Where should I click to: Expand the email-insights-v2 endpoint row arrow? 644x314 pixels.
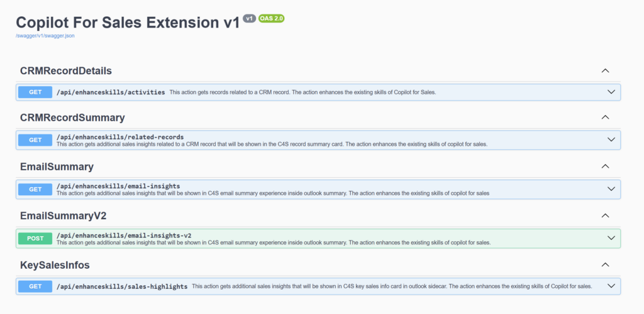pos(611,238)
